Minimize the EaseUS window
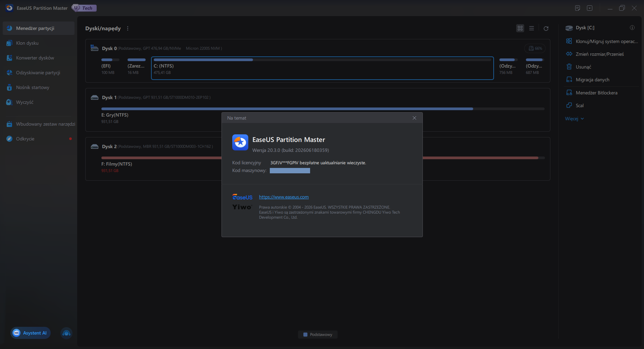This screenshot has height=349, width=644. (x=610, y=8)
